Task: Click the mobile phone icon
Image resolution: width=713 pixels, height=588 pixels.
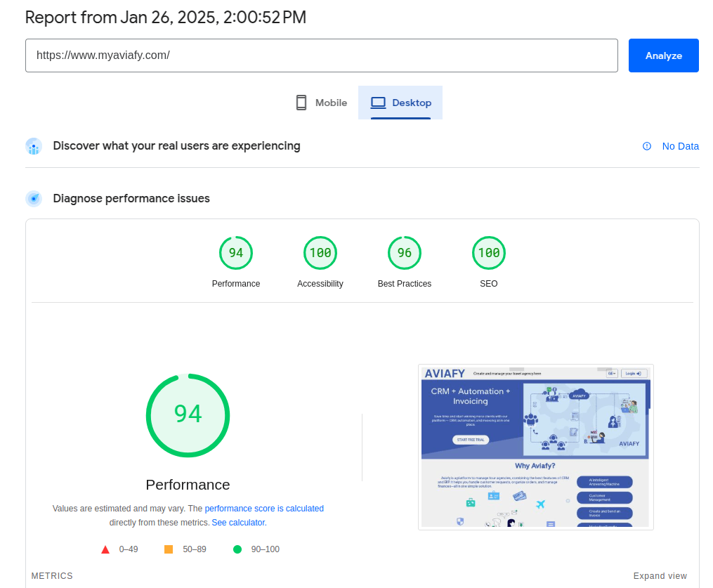Action: 301,103
